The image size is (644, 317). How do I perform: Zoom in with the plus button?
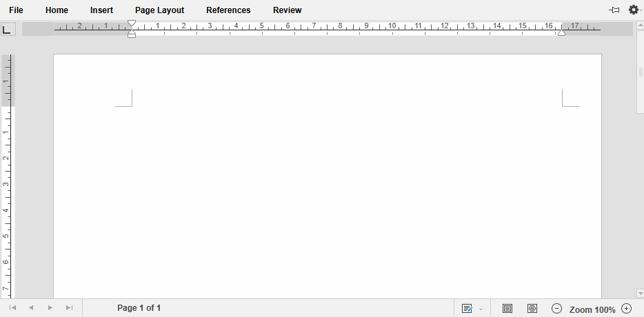click(626, 308)
